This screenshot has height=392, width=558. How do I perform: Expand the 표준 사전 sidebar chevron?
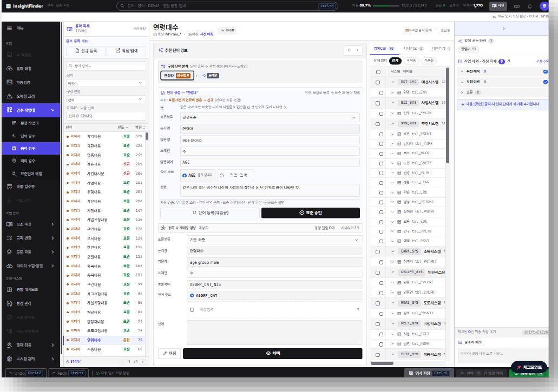[x=52, y=224]
